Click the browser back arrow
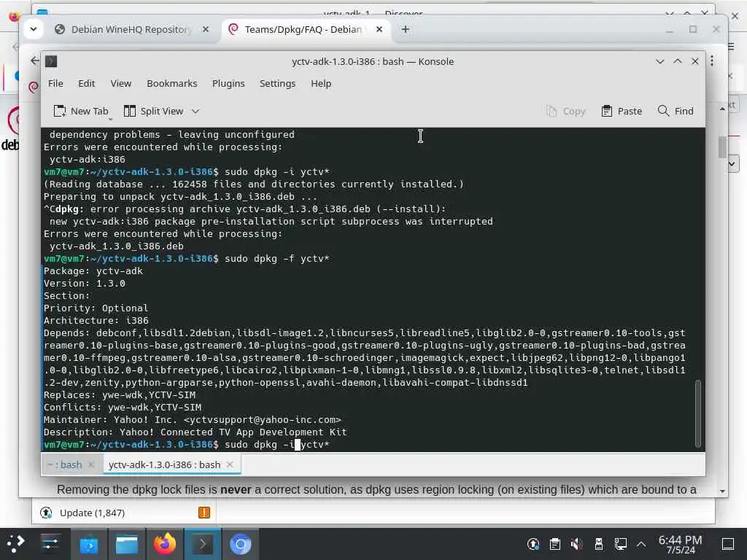 (x=35, y=61)
